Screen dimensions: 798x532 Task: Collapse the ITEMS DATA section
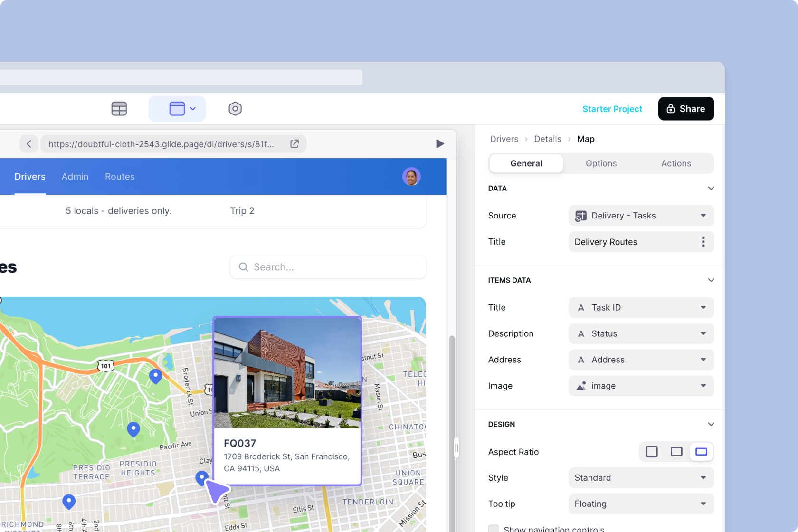click(x=711, y=280)
